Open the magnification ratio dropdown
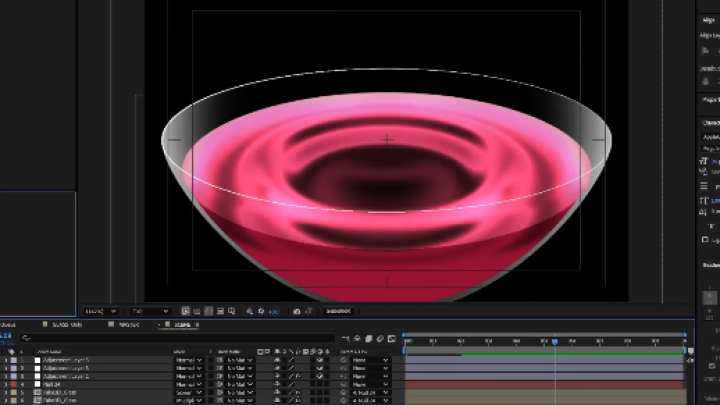The height and width of the screenshot is (405, 720). (x=100, y=311)
